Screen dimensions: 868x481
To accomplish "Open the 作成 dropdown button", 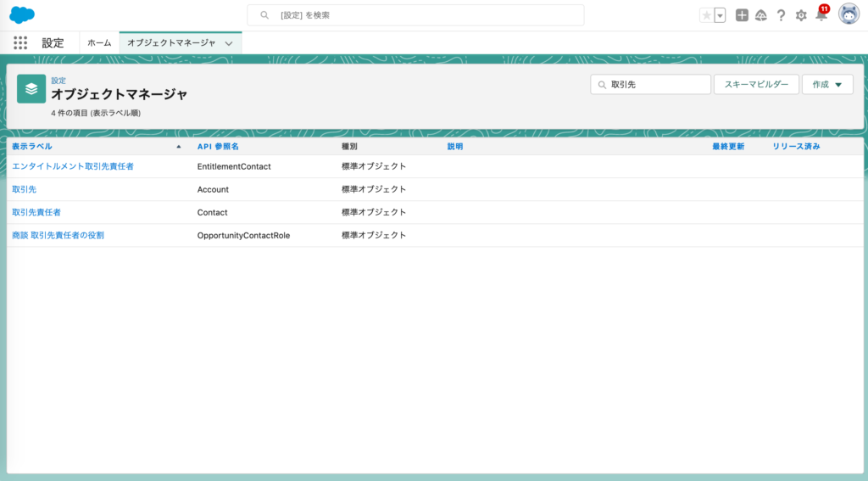I will click(x=827, y=85).
